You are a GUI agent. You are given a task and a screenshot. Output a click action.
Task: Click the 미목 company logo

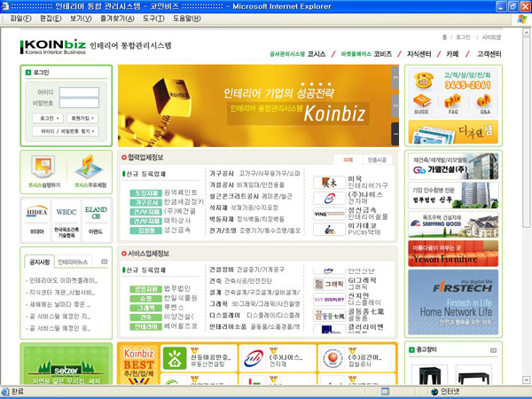click(x=329, y=183)
